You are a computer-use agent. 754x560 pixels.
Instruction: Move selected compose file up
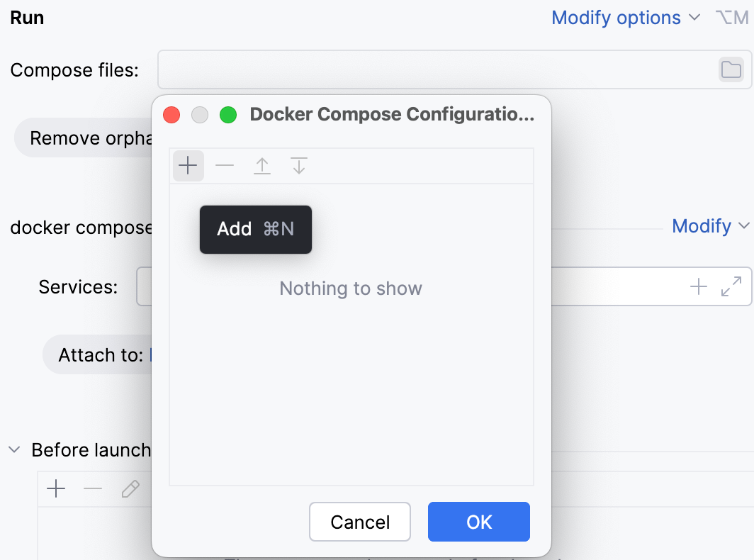pos(261,165)
